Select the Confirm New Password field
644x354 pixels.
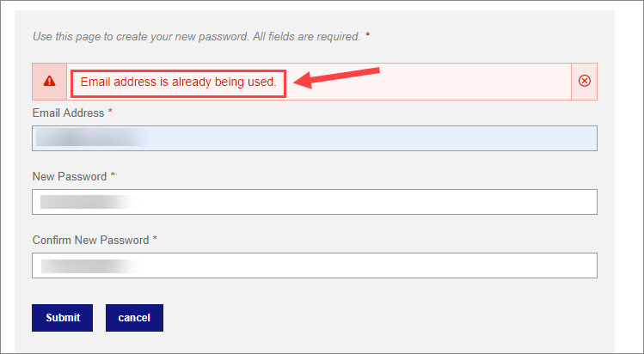[x=315, y=265]
